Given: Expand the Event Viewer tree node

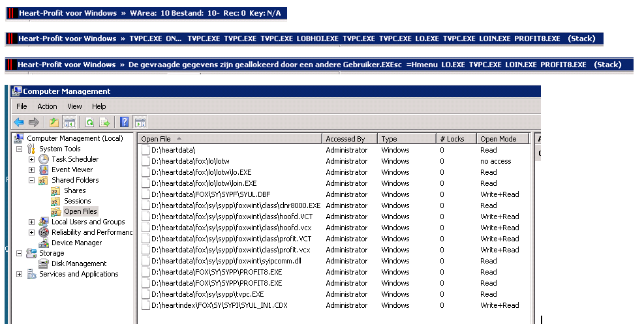Looking at the screenshot, I should tap(31, 170).
